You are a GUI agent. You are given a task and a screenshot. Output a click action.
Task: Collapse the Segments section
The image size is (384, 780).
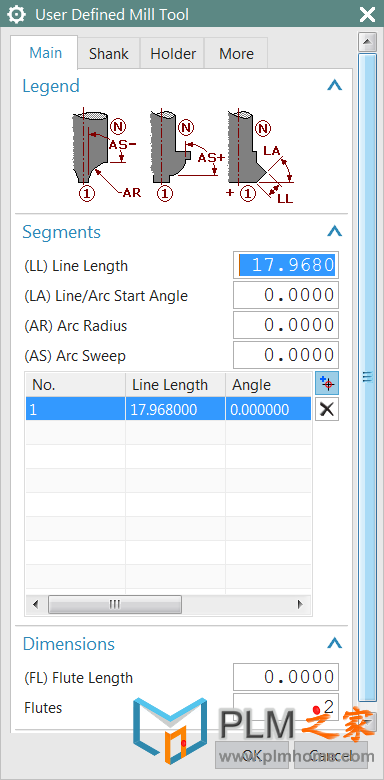(x=334, y=232)
